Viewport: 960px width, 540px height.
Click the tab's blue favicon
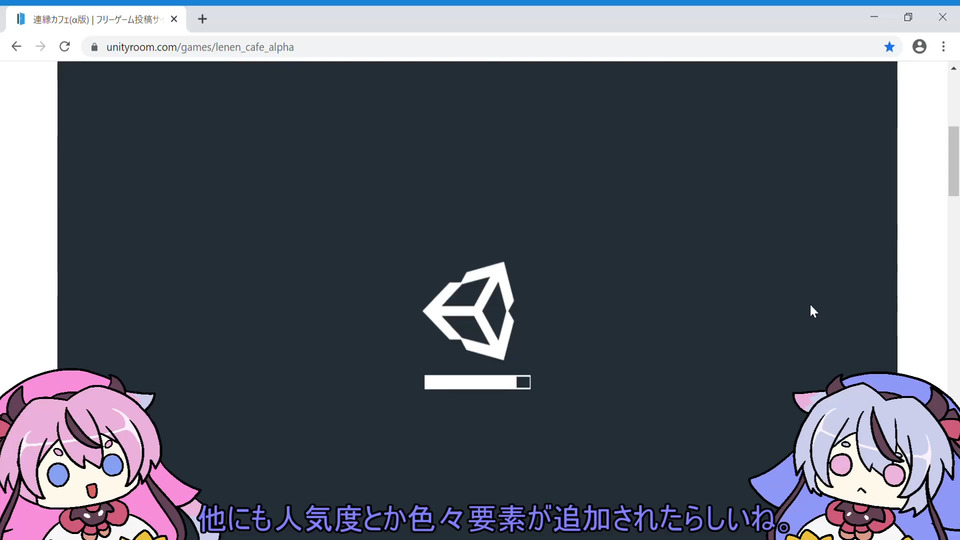pos(21,20)
